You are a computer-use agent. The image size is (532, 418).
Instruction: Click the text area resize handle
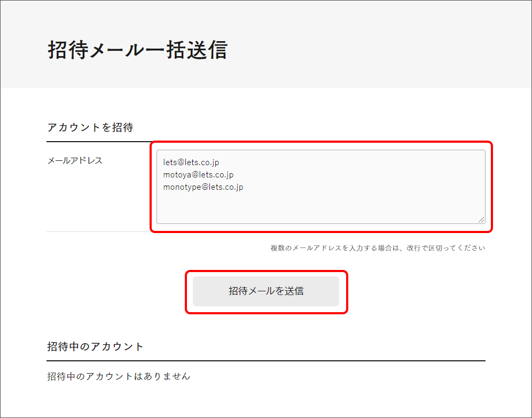pos(482,220)
